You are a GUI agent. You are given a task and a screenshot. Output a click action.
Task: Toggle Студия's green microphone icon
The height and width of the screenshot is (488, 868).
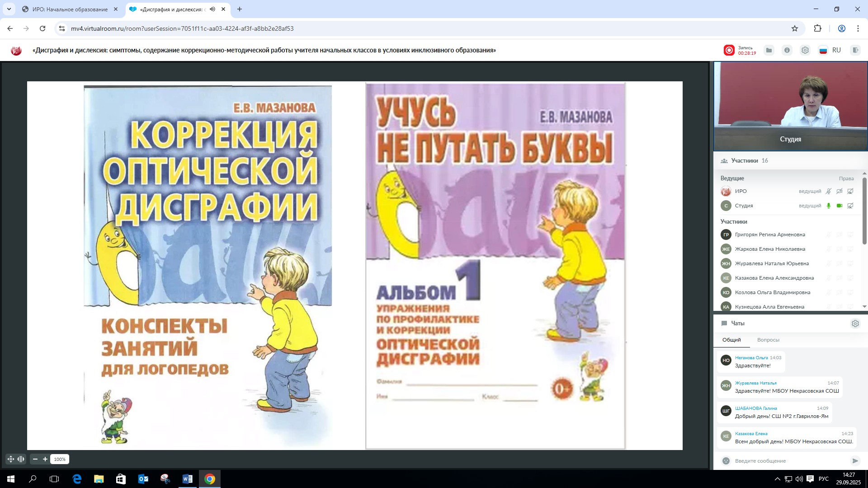829,206
